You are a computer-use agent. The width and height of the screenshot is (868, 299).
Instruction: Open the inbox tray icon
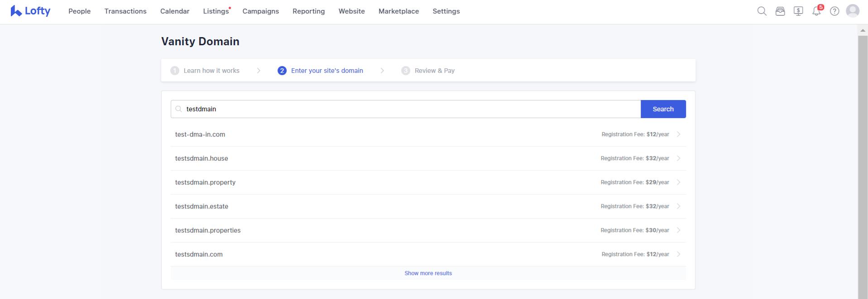(x=780, y=11)
